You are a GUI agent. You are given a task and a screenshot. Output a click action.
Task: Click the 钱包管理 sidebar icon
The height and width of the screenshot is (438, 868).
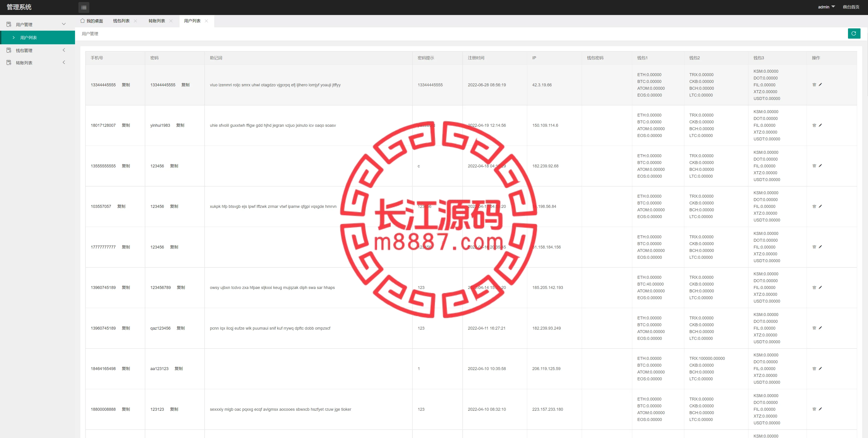click(9, 50)
